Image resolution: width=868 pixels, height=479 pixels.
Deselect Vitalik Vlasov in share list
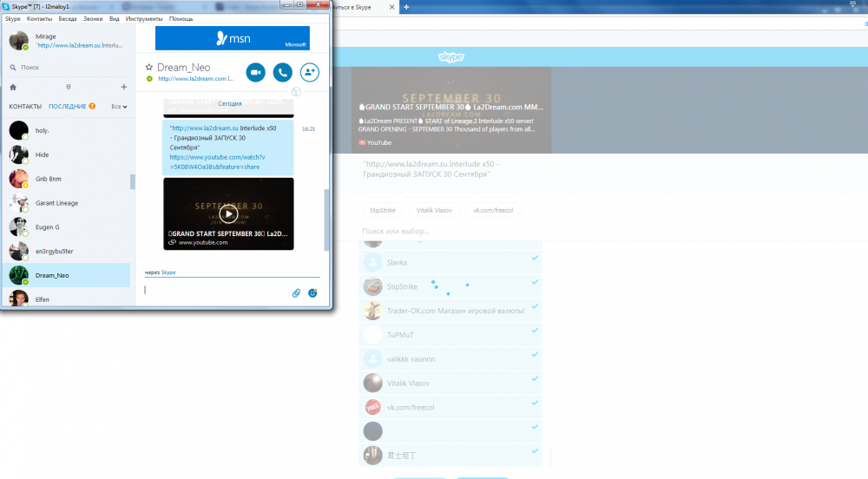pos(535,379)
